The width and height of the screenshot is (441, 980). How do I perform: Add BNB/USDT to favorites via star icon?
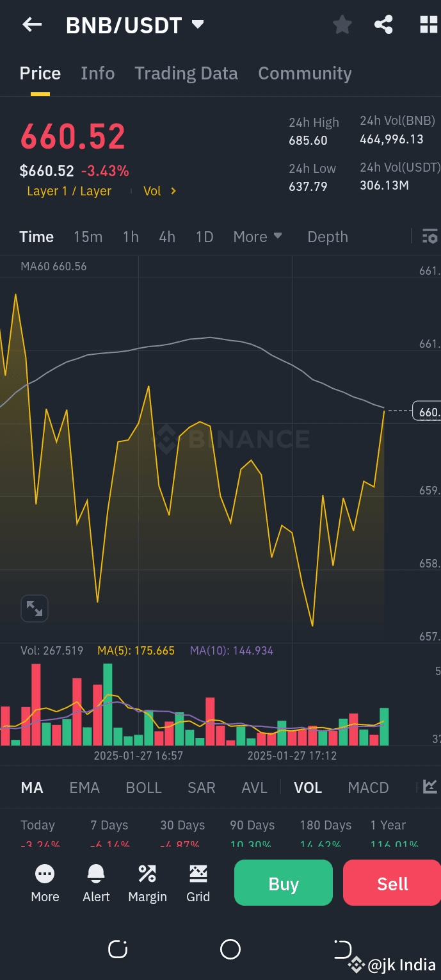[342, 24]
